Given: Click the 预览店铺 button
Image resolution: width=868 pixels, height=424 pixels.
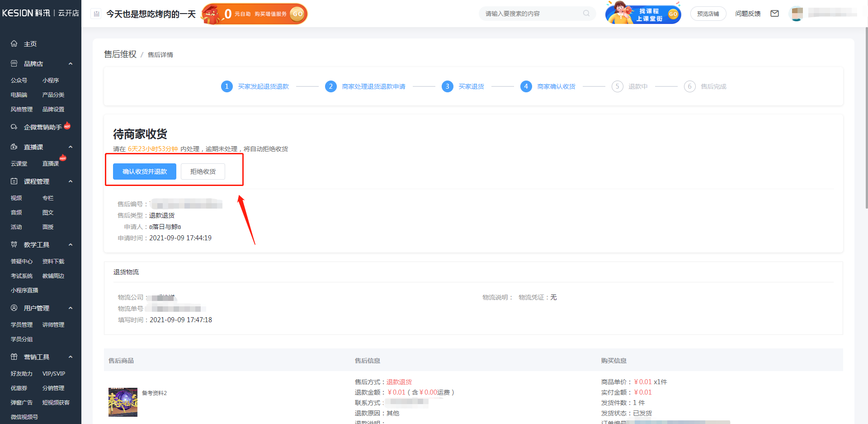Looking at the screenshot, I should (x=708, y=14).
